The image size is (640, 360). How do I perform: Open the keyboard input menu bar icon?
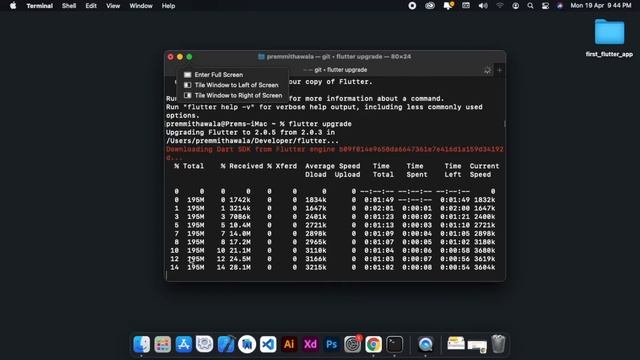(466, 6)
